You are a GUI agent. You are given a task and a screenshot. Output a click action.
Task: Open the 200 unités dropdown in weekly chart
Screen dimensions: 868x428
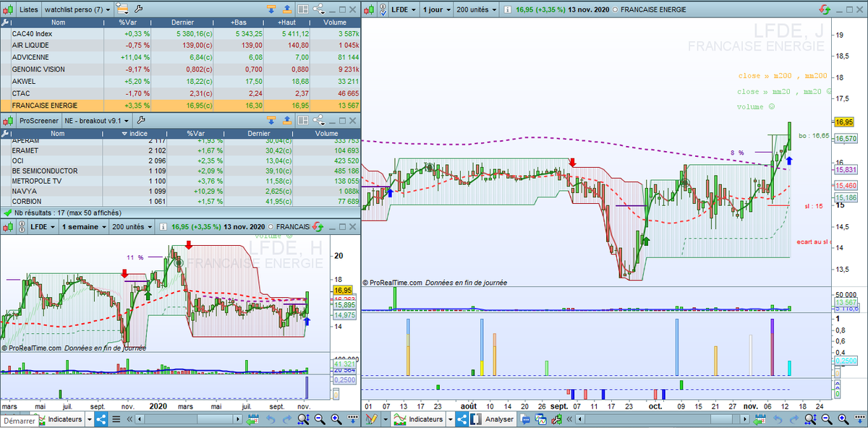pos(132,226)
